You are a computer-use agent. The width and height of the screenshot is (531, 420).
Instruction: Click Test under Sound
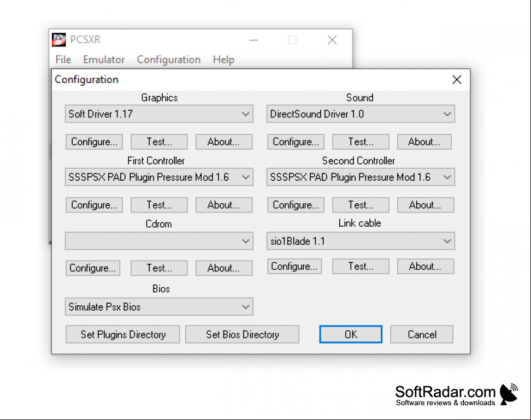[x=361, y=142]
